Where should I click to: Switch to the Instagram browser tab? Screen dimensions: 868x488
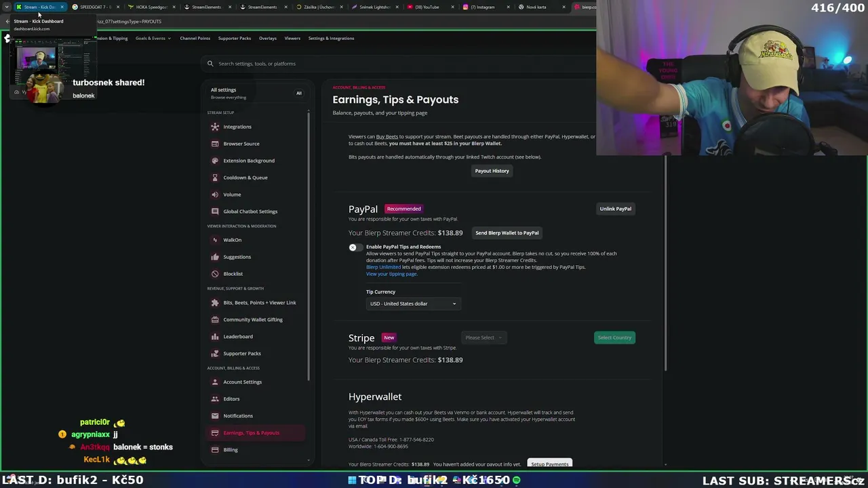pos(486,7)
